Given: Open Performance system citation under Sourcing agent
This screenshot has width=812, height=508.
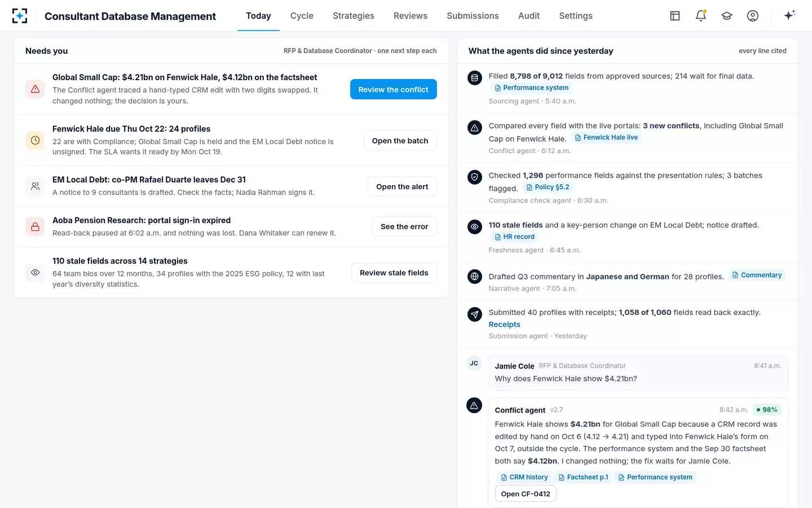Looking at the screenshot, I should (531, 88).
